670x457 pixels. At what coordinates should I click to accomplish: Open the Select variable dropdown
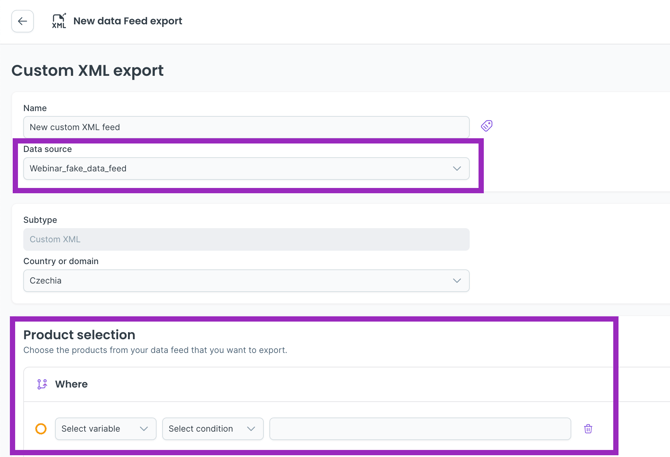105,429
